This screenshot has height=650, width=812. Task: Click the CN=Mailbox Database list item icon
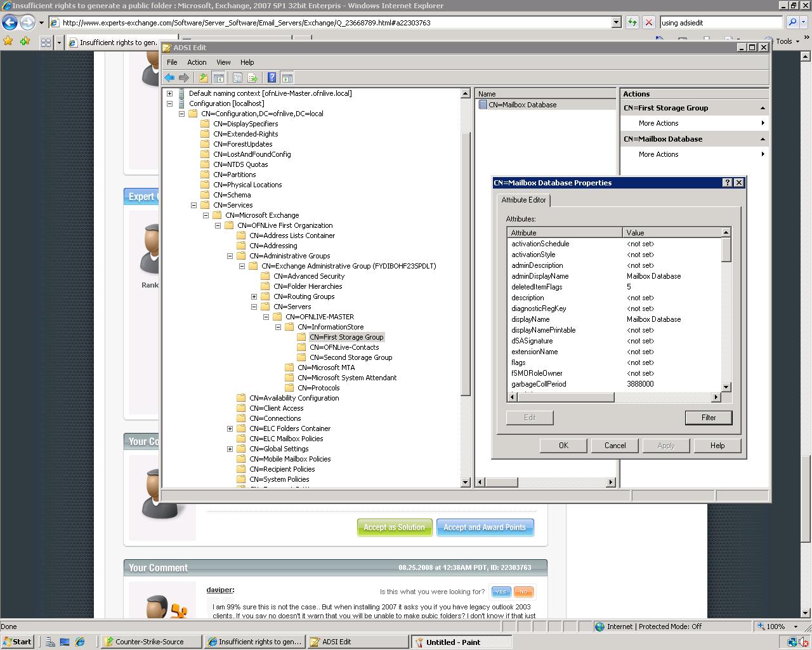point(483,105)
